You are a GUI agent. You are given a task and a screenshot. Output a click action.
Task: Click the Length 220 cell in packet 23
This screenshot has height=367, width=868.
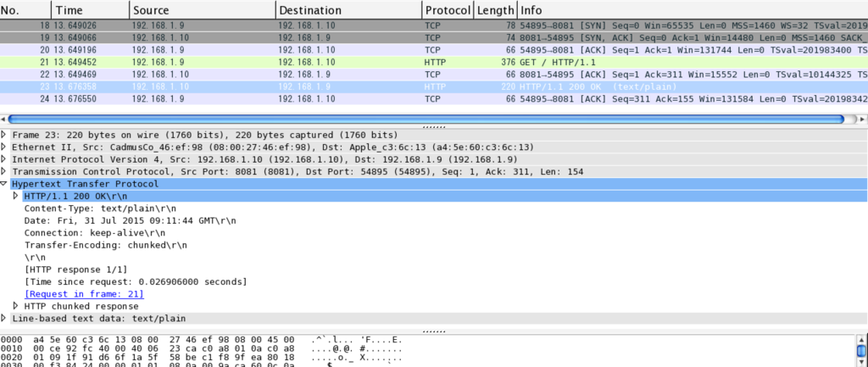point(509,87)
